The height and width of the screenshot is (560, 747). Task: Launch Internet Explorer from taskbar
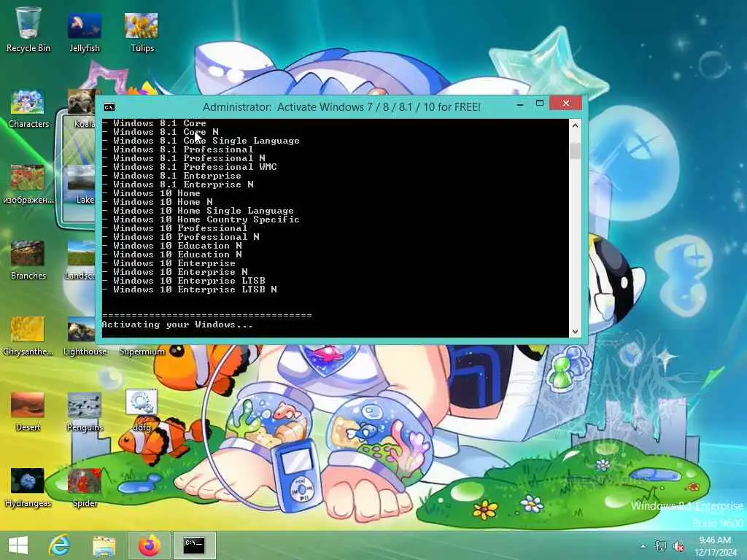coord(59,545)
